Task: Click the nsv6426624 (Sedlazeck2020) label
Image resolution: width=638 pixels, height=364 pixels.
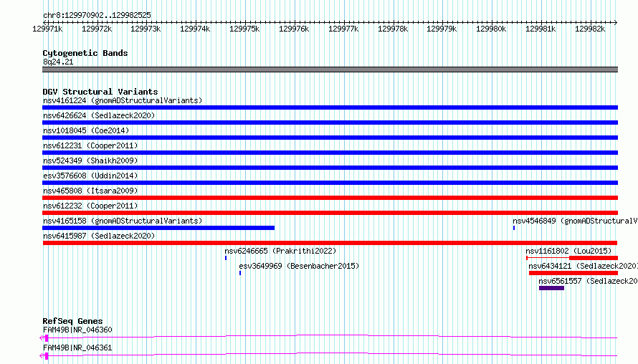Action: tap(99, 115)
